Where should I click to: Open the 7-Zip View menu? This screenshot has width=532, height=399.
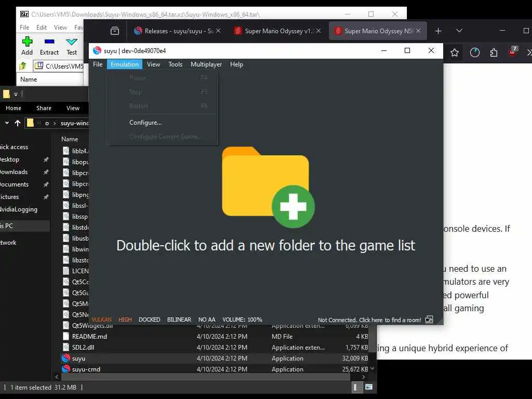[60, 28]
